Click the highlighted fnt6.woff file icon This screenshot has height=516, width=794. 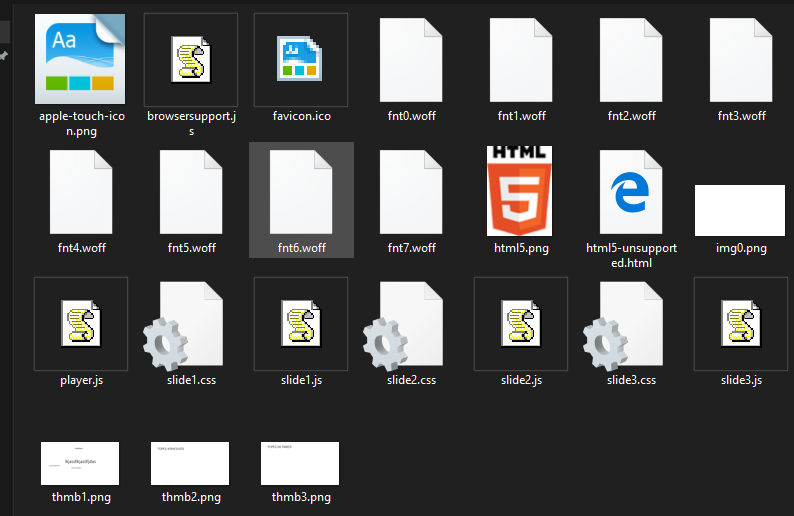301,192
